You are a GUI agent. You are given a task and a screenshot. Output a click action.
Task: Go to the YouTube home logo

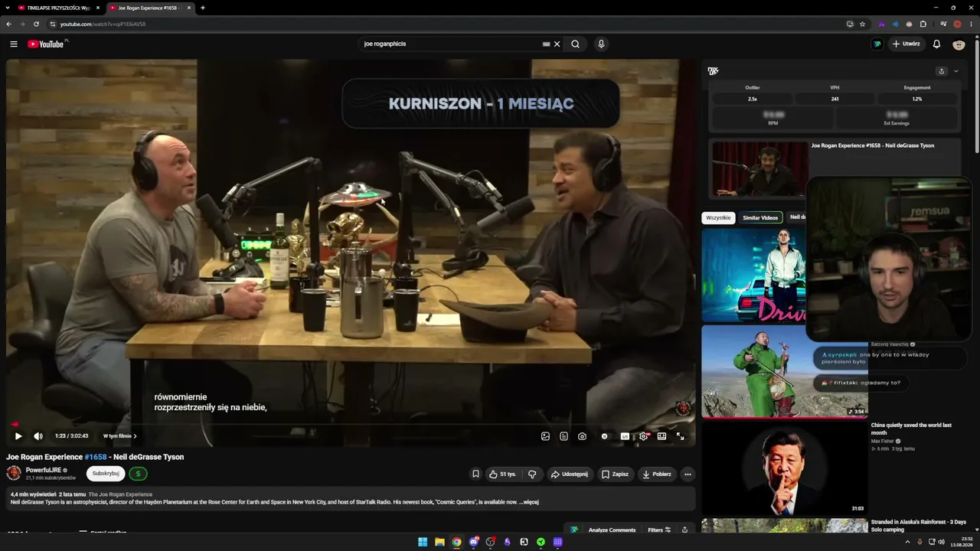pos(46,44)
